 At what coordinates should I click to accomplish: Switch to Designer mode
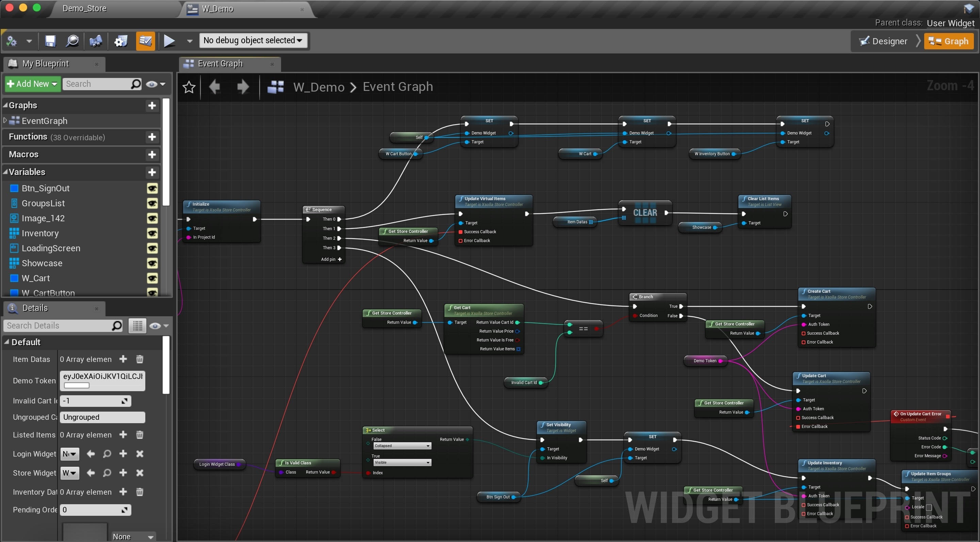pyautogui.click(x=883, y=41)
